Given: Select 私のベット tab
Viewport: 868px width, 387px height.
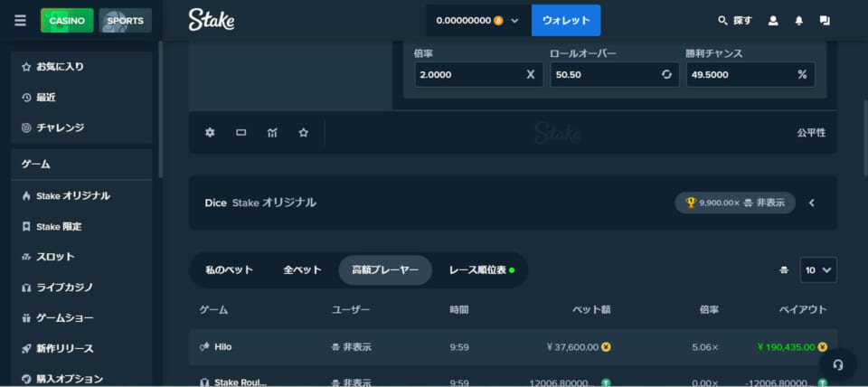Looking at the screenshot, I should (x=229, y=270).
